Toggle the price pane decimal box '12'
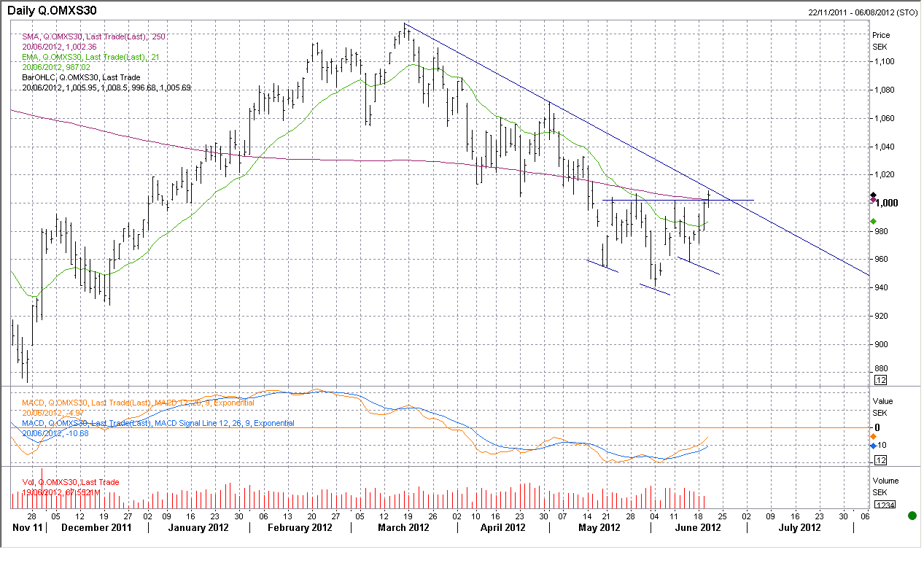The height and width of the screenshot is (582, 924). [x=880, y=381]
